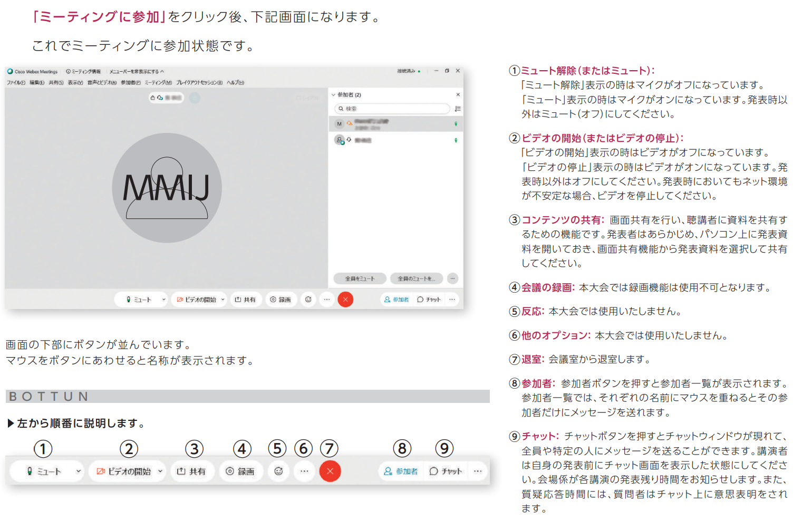Screen dimensions: 812x520
Task: Click the 検索 field in the participants panel
Action: point(393,109)
